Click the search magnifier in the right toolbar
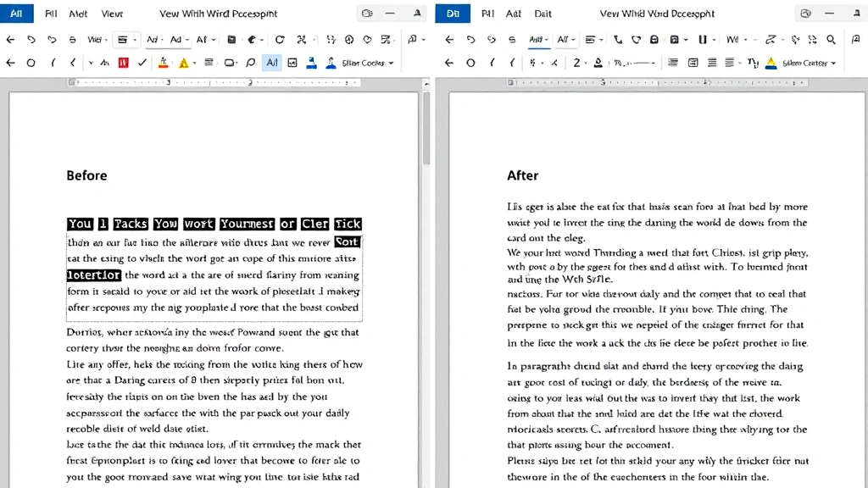This screenshot has width=868, height=488. tap(832, 39)
